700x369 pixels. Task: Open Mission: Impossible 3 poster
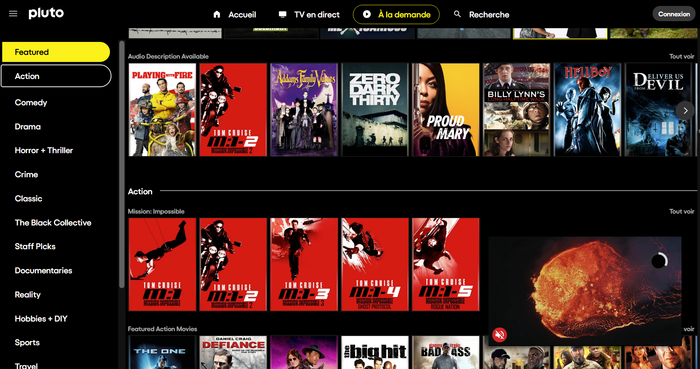[x=304, y=264]
